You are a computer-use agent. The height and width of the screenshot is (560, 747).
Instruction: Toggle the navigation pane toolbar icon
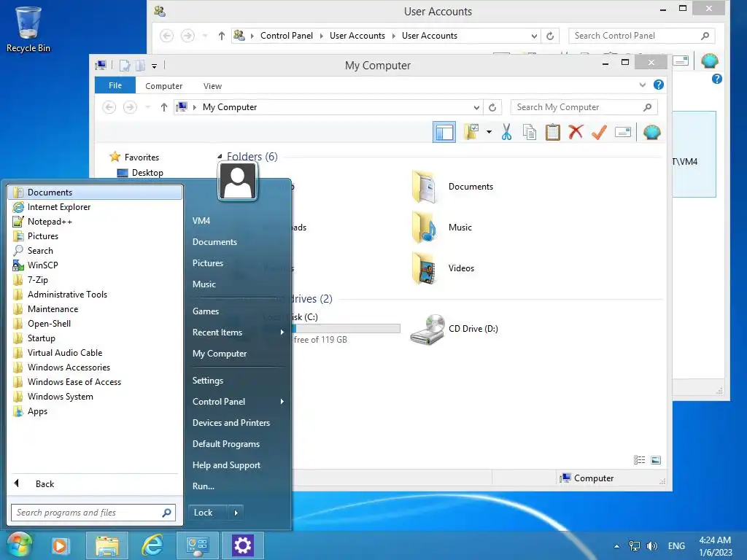444,132
